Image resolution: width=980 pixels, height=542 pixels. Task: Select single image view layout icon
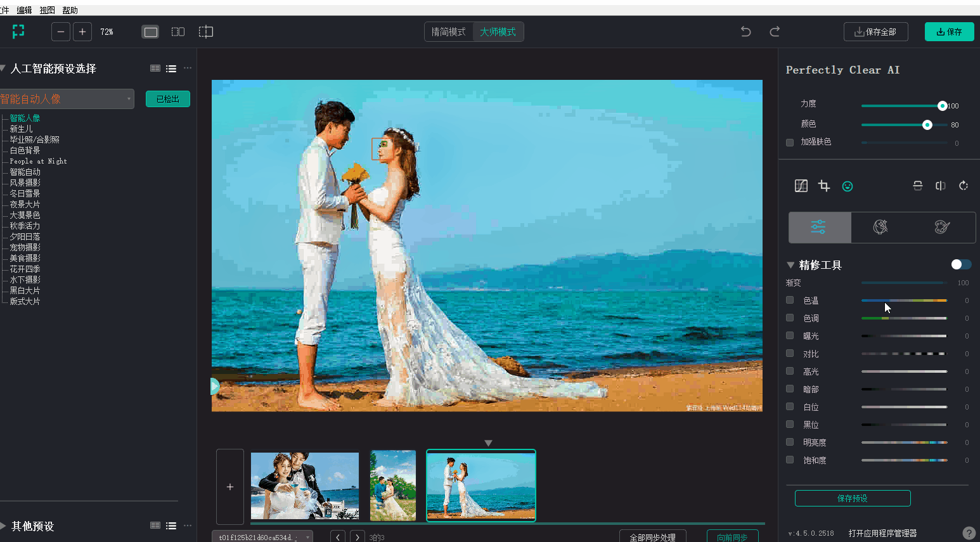(151, 32)
